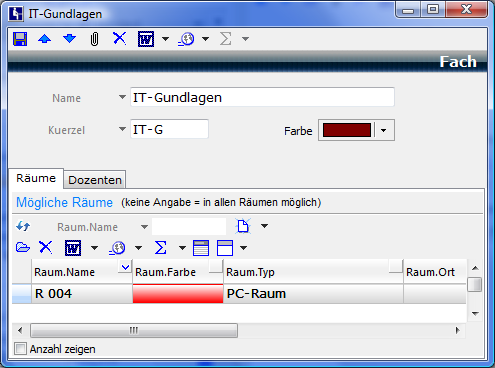This screenshot has width=495, height=368.
Task: Open the Farbe color dropdown arrow
Action: (x=384, y=130)
